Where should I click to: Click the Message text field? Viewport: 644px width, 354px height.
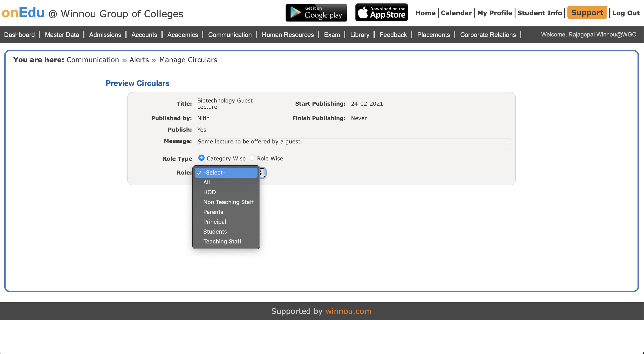point(354,142)
